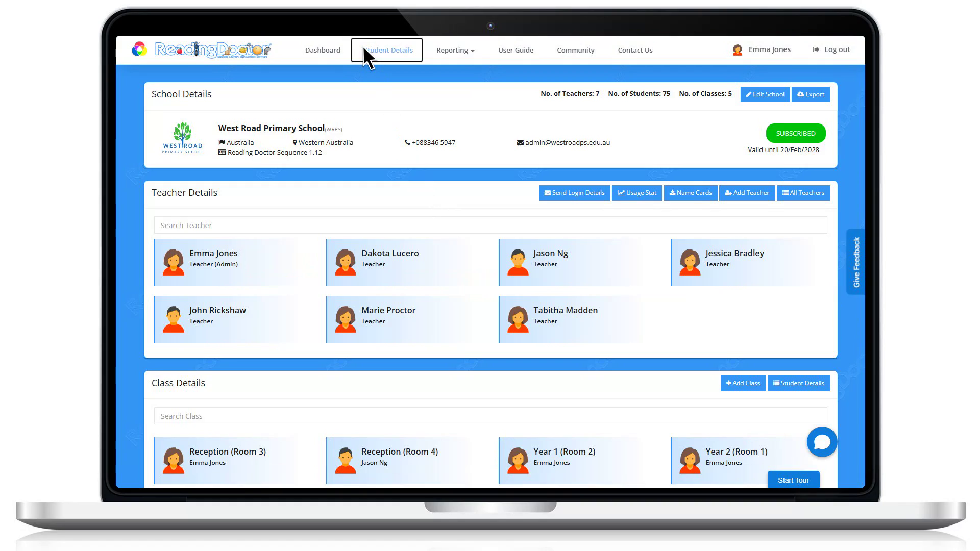Focus the Search Teacher field
The image size is (980, 551).
click(x=491, y=226)
